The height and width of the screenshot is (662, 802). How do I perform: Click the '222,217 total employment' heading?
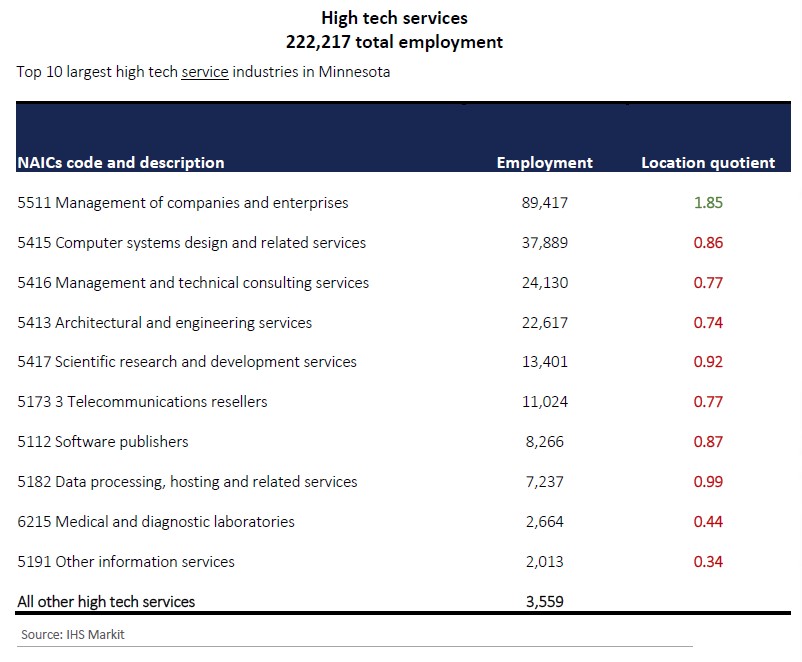click(x=394, y=42)
